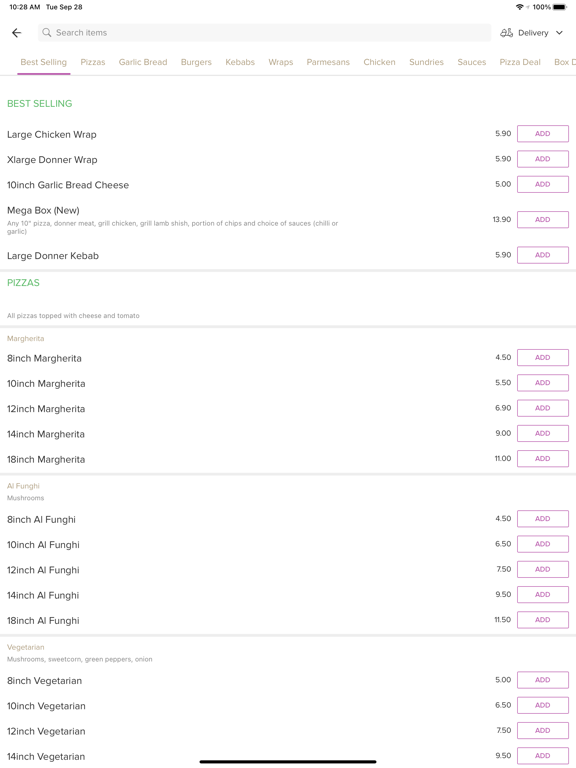
Task: Open the Delivery dropdown chevron
Action: (x=559, y=33)
